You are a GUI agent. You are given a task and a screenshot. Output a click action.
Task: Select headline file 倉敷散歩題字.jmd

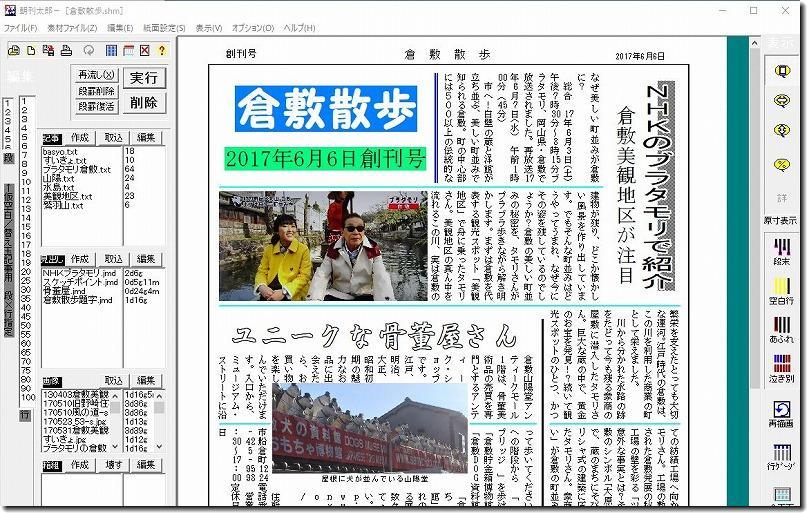pos(78,300)
